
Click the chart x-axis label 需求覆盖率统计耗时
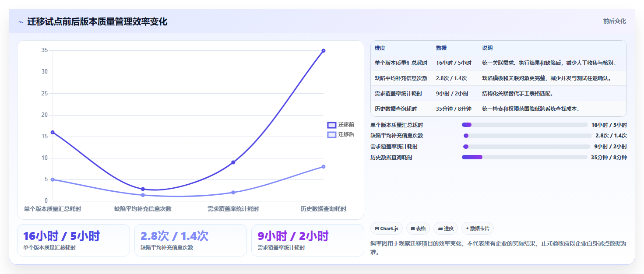[233, 209]
